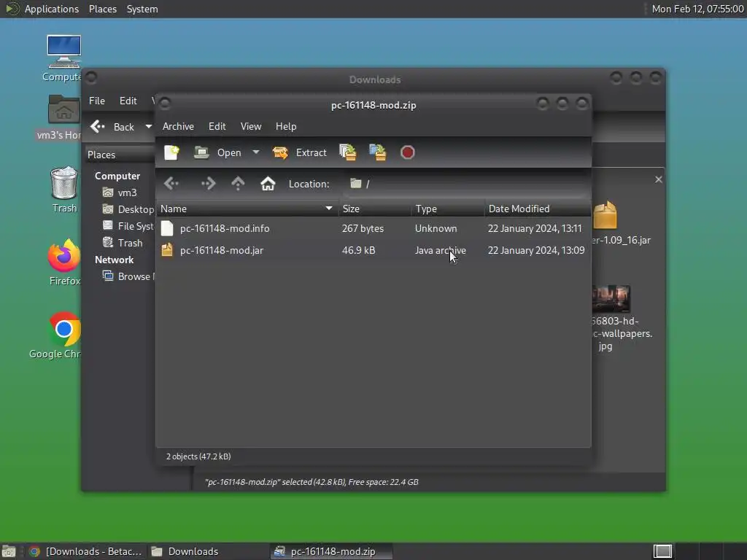Image resolution: width=747 pixels, height=560 pixels.
Task: Click the 46.9 kB size cell
Action: tap(358, 251)
